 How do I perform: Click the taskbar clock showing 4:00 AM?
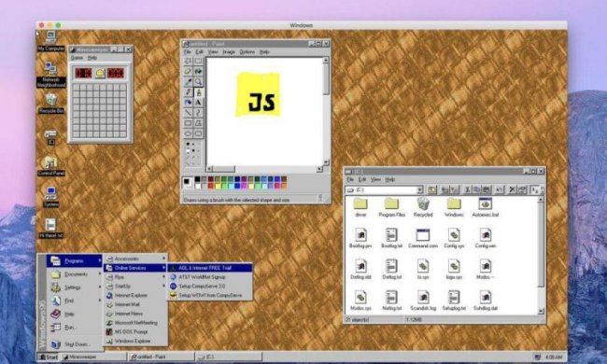pos(553,357)
